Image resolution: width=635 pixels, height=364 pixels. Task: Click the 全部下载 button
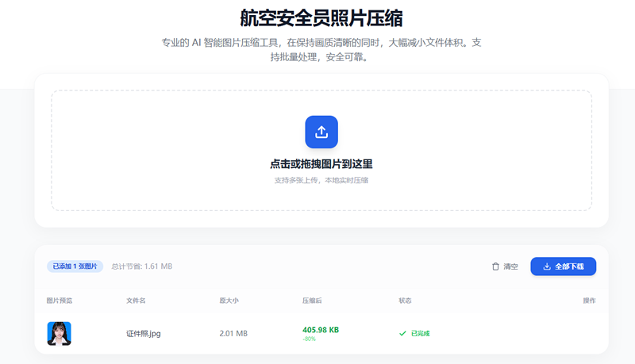563,266
